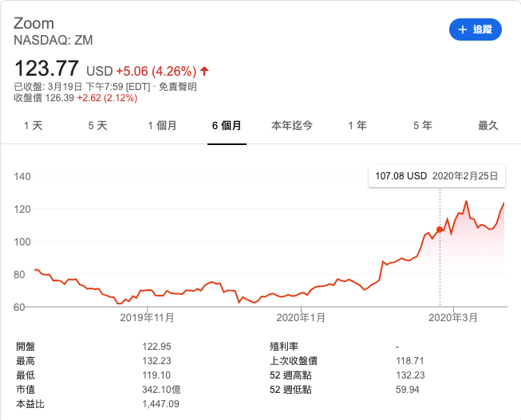Image resolution: width=521 pixels, height=420 pixels.
Task: Open the 1 年 chart view
Action: tap(357, 126)
